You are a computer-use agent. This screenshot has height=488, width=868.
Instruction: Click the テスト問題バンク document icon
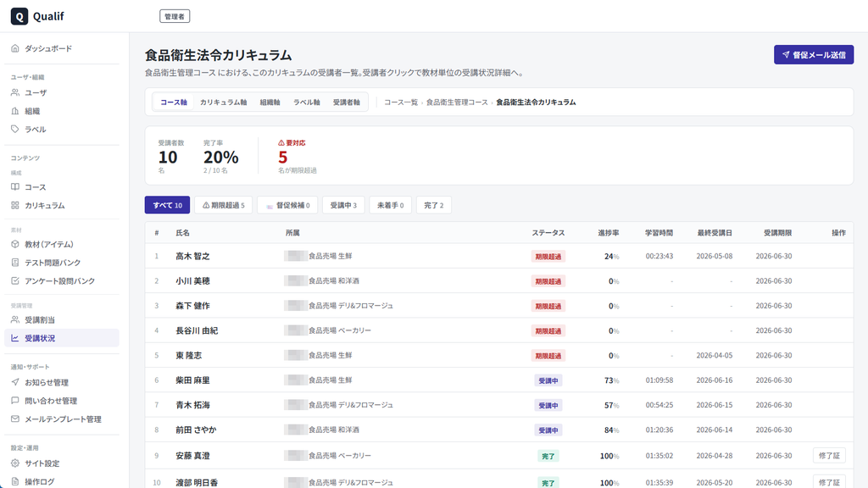[x=15, y=263]
